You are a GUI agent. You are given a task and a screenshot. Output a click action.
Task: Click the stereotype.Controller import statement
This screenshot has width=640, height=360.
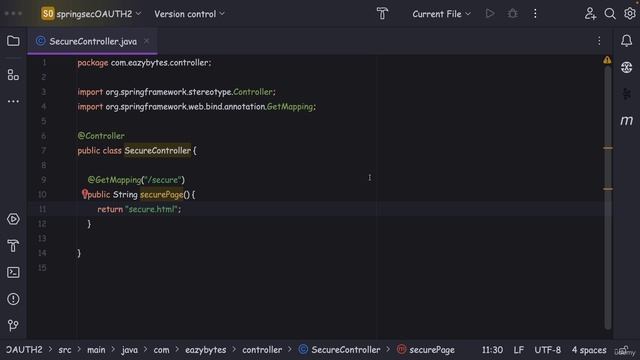(x=176, y=92)
